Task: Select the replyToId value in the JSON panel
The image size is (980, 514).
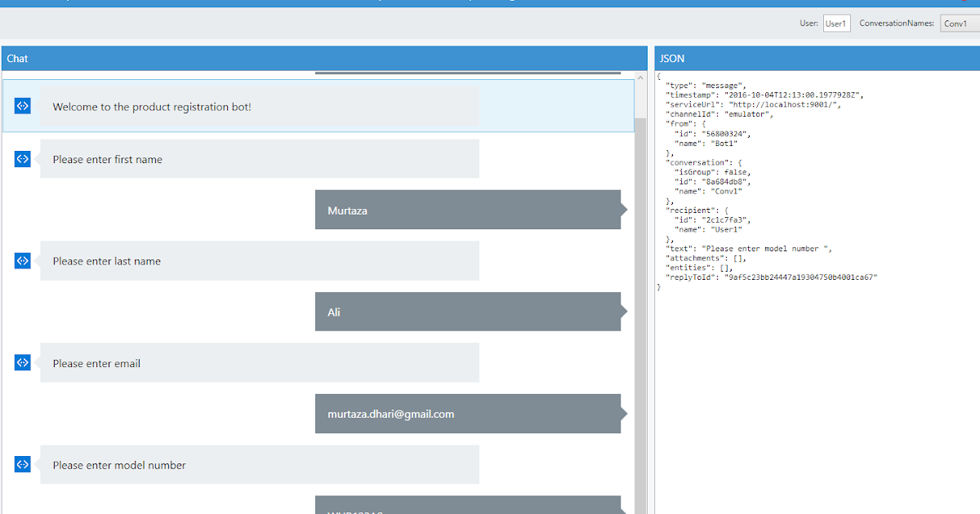Action: (800, 277)
